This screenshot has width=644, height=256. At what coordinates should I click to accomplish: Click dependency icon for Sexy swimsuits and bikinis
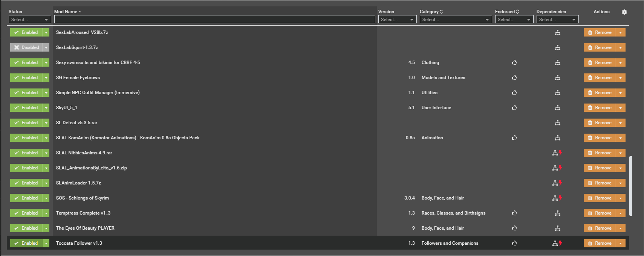click(x=558, y=62)
